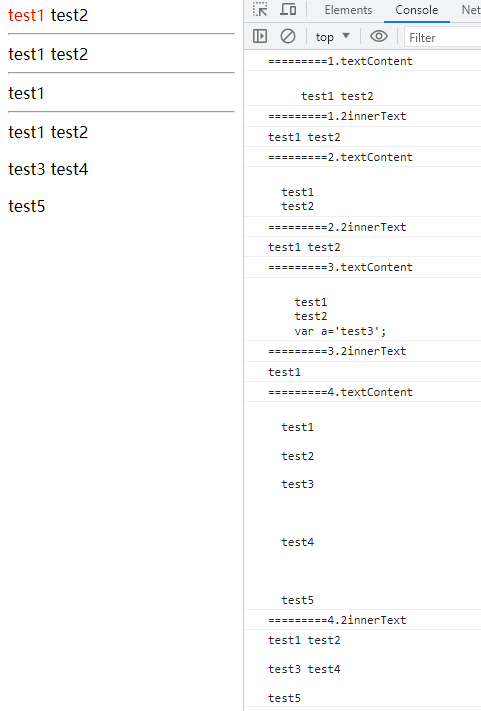481x711 pixels.
Task: Click the var a='test3'; console output line
Action: (x=340, y=331)
